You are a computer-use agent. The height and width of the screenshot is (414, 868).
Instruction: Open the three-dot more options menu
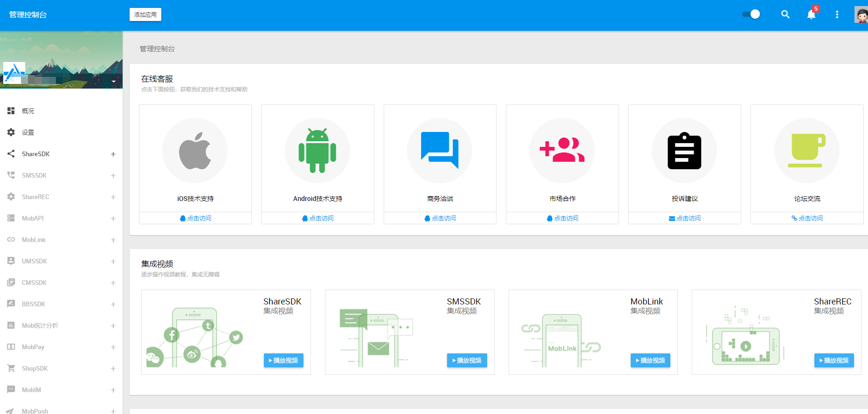[837, 14]
